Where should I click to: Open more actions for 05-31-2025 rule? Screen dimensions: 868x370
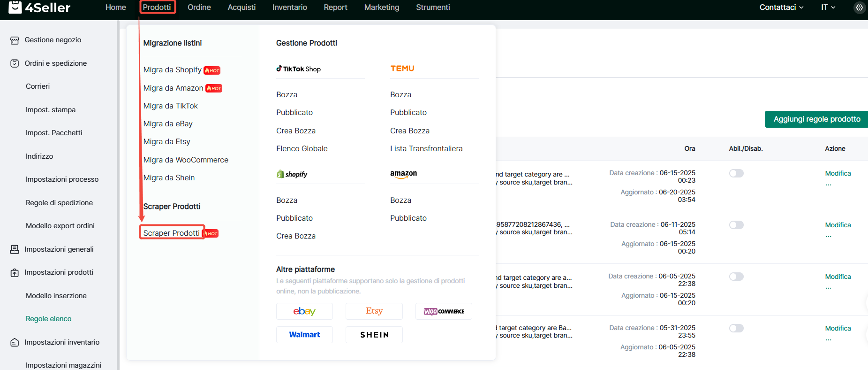point(829,339)
